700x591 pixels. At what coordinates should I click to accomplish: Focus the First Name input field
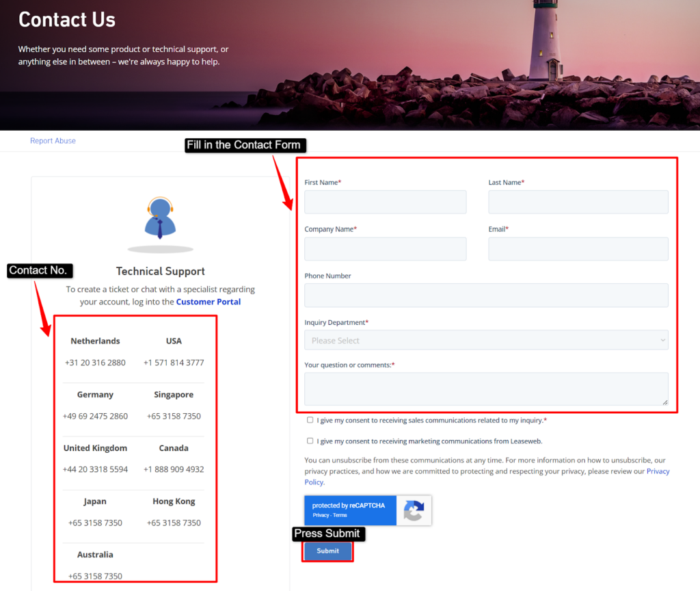(x=386, y=202)
